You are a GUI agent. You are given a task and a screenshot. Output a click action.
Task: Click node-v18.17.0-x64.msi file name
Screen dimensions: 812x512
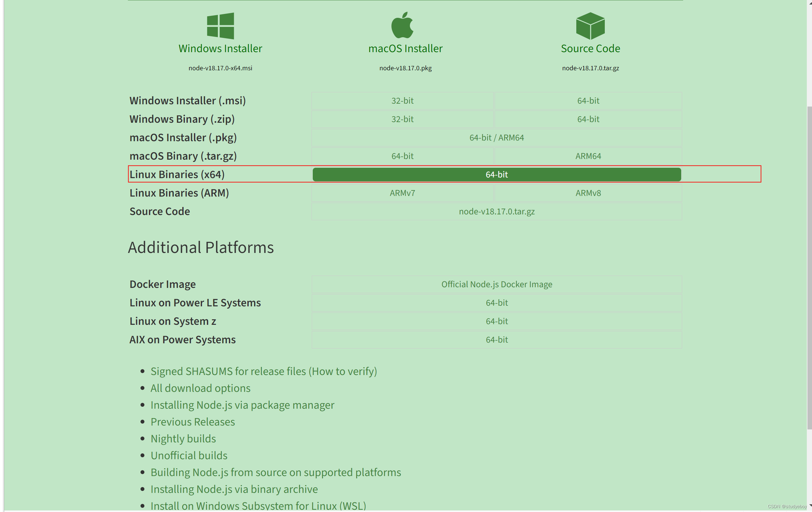220,68
